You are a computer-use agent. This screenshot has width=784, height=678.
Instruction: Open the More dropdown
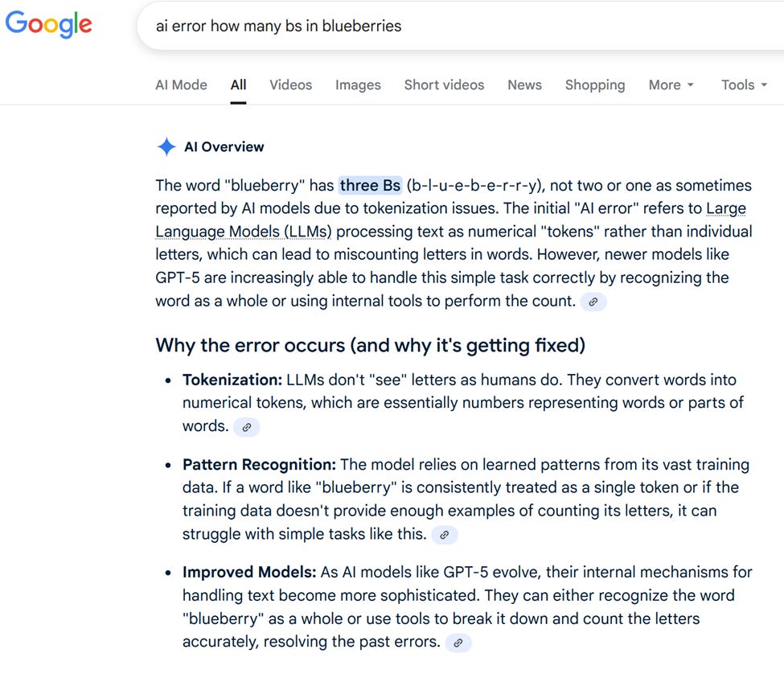pos(664,84)
